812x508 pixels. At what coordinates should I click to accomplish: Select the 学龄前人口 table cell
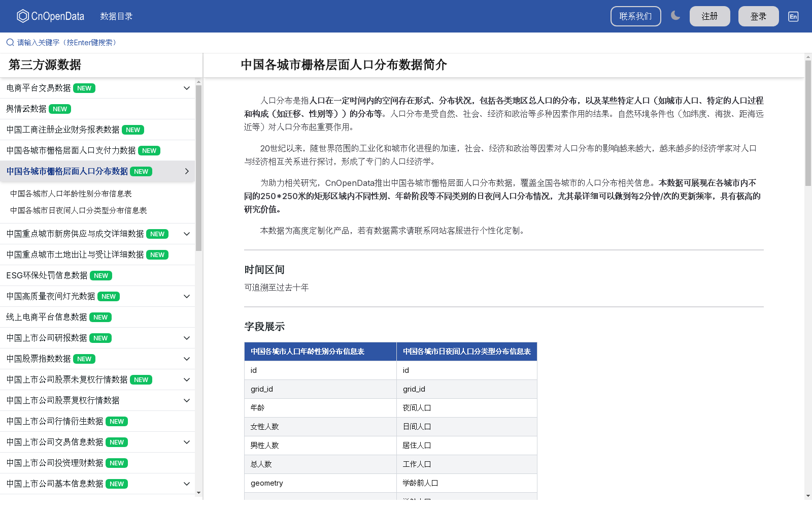click(467, 483)
